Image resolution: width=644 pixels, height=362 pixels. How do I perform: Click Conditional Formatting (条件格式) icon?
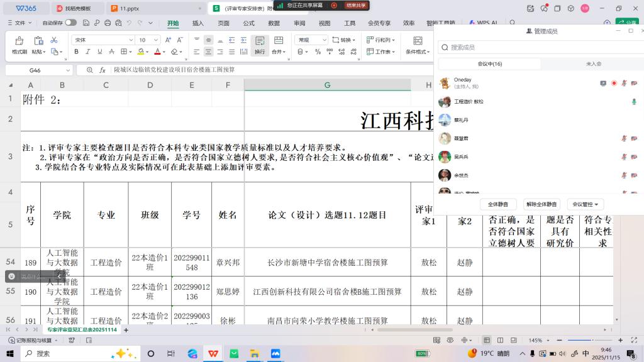coord(418,41)
